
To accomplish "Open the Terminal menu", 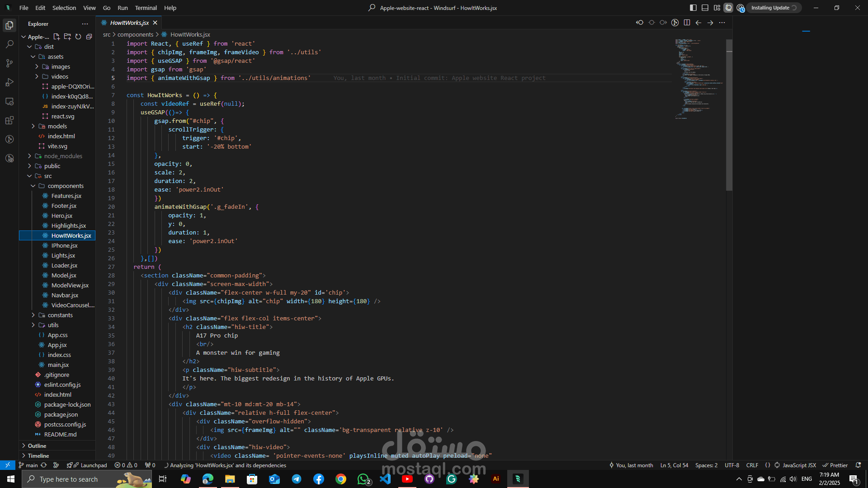I will (146, 8).
